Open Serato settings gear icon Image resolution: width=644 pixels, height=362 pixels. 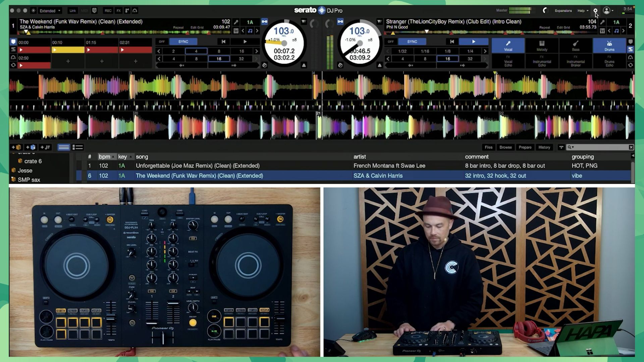[595, 11]
